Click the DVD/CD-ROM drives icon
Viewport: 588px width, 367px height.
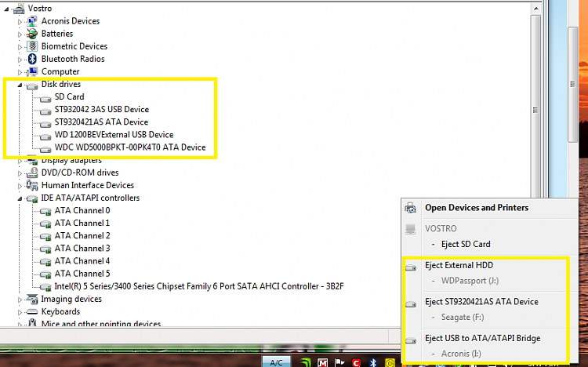click(32, 173)
